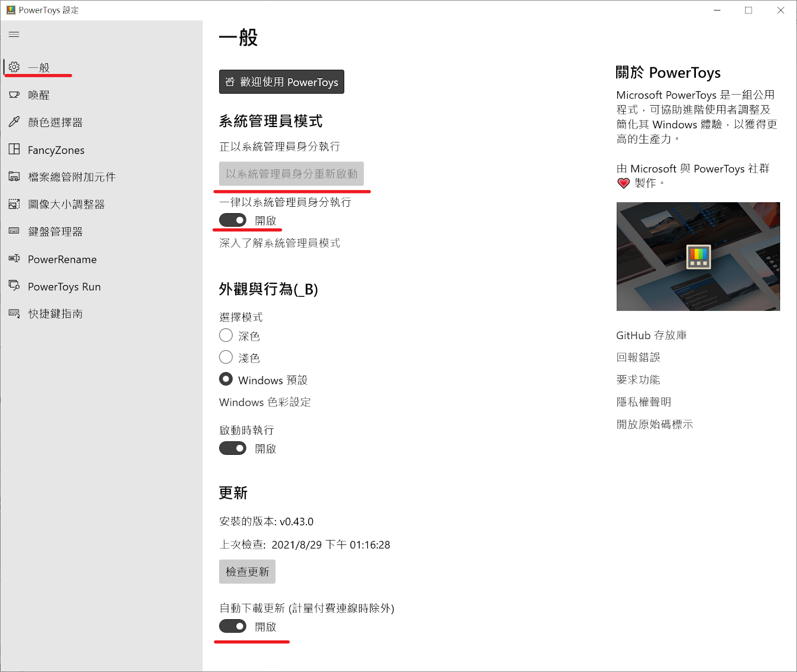Click the coffee cup icon for 喚醒
This screenshot has height=672, width=797.
[x=14, y=95]
